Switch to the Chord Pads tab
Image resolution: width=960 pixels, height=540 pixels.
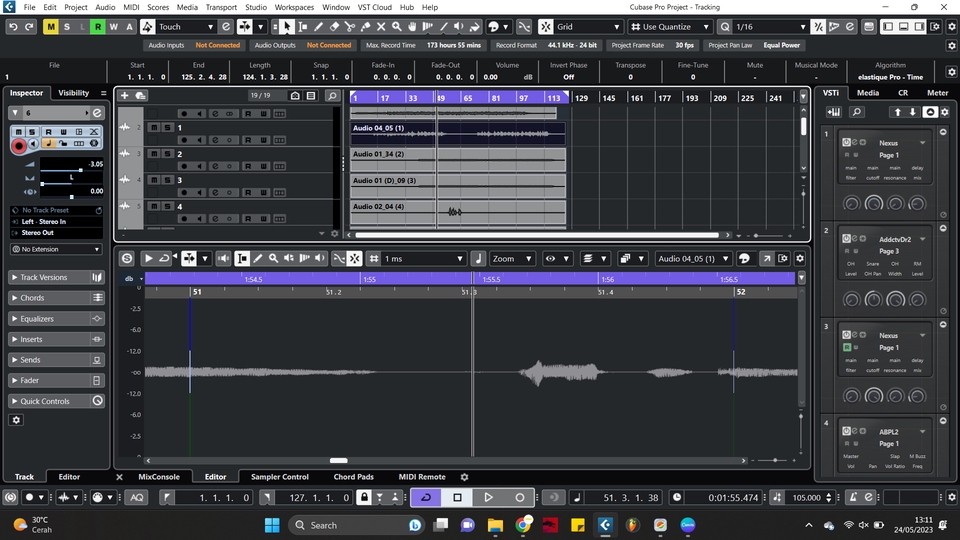click(353, 476)
